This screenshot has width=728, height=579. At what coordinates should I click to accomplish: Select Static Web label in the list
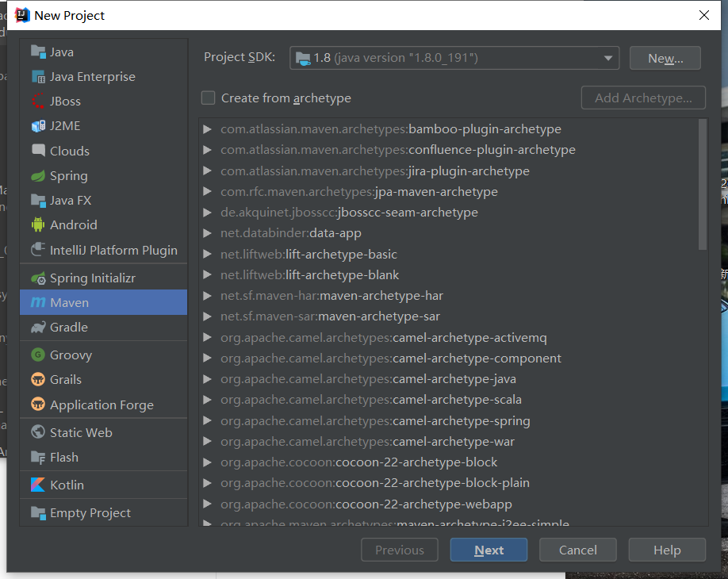coord(81,433)
